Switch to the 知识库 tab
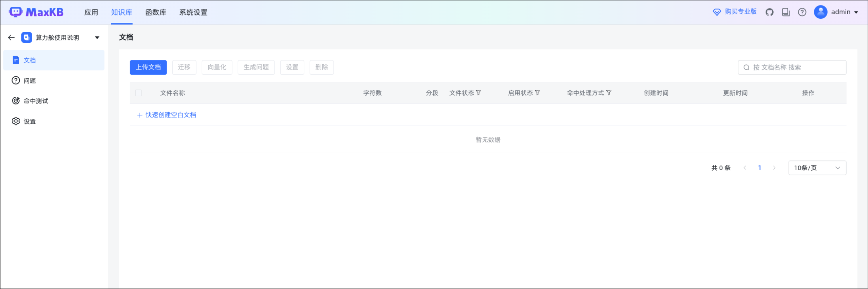Screen dimensions: 868x289 (x=121, y=12)
